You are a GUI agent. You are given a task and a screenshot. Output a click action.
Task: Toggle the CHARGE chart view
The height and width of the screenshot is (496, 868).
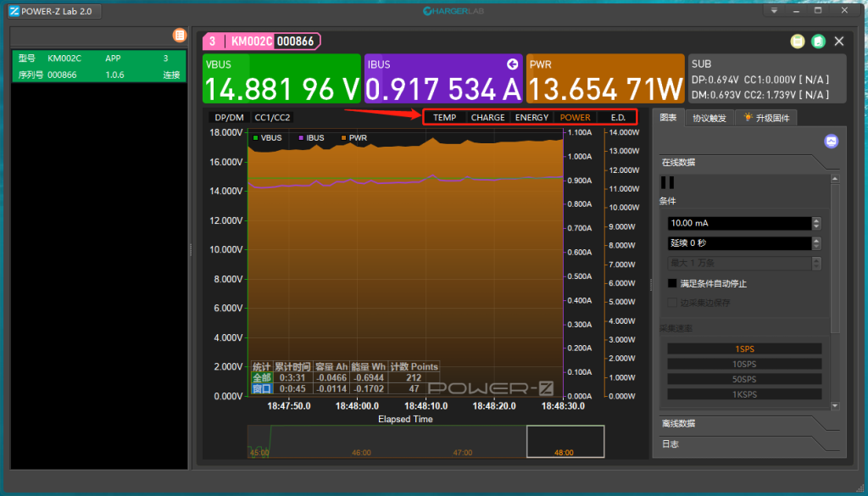[x=487, y=117]
